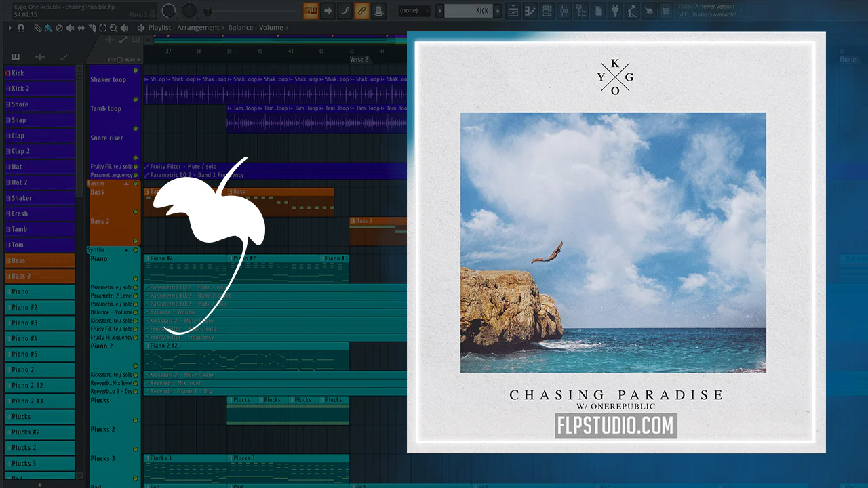
Task: Select the Snare pattern in picker list
Action: tap(39, 104)
